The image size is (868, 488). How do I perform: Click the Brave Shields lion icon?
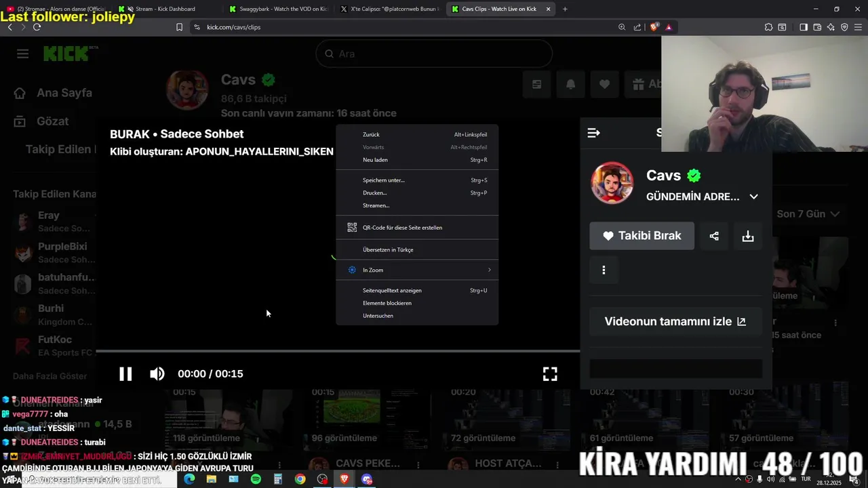point(654,27)
